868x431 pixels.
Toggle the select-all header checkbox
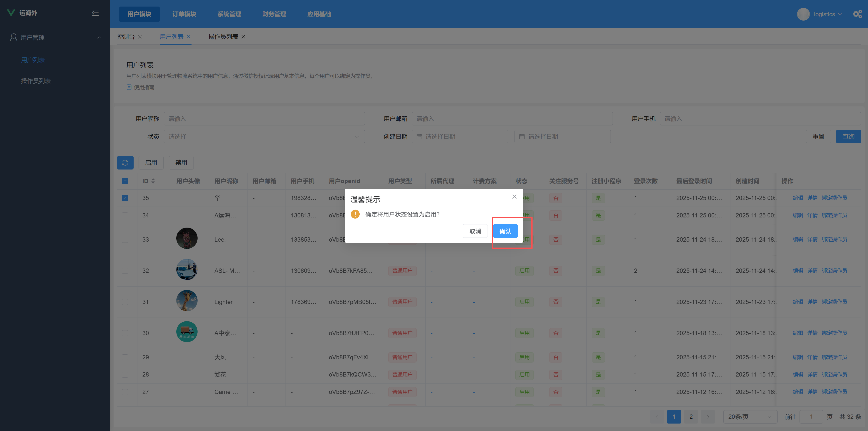point(125,181)
